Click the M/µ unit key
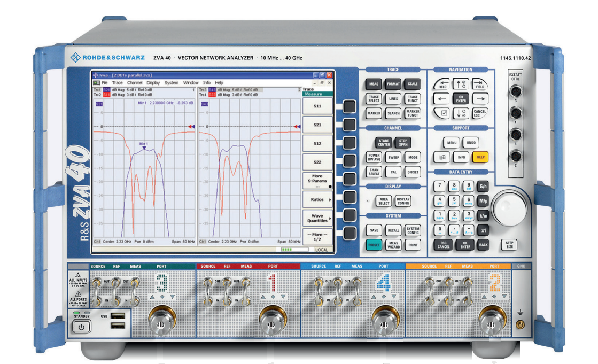Viewport: 598px width, 364px height. [x=483, y=201]
